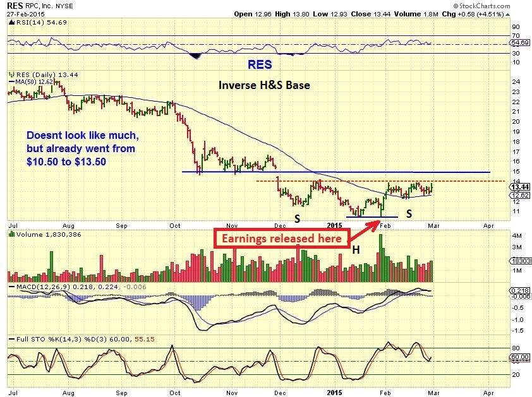Click the chart date 27-Feb-2015
The width and height of the screenshot is (532, 397).
coord(26,15)
